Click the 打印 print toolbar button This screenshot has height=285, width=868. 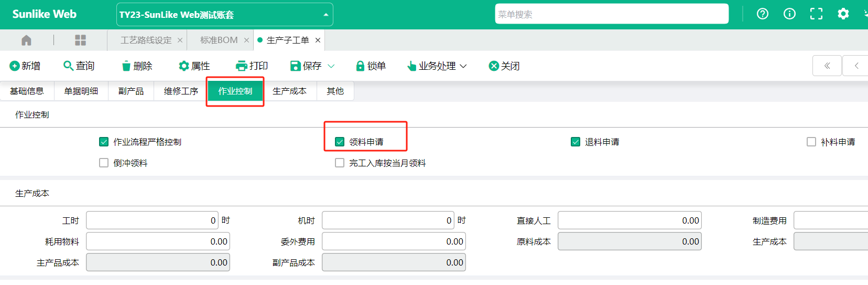[252, 66]
